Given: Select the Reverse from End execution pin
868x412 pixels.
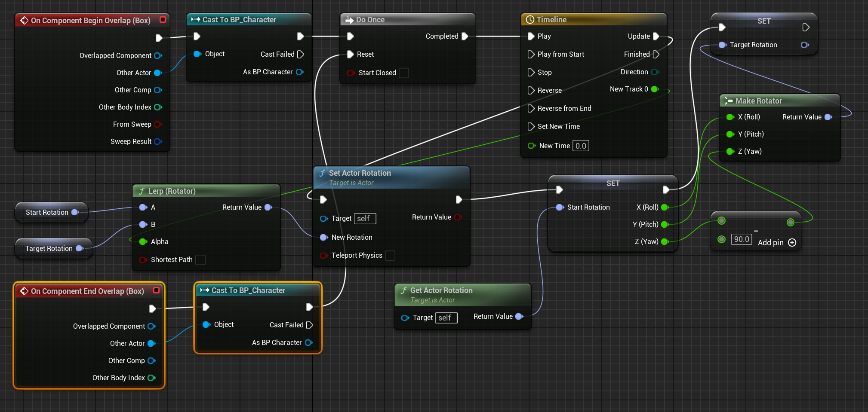Looking at the screenshot, I should [531, 109].
